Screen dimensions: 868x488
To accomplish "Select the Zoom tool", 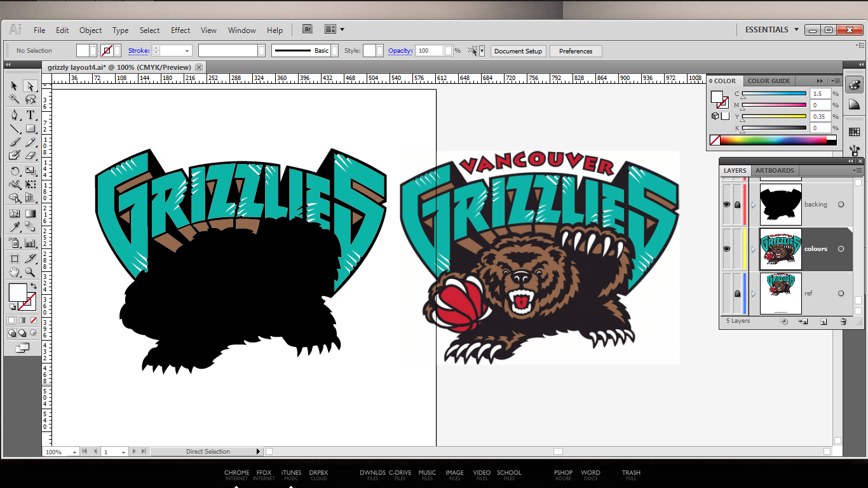I will [30, 271].
